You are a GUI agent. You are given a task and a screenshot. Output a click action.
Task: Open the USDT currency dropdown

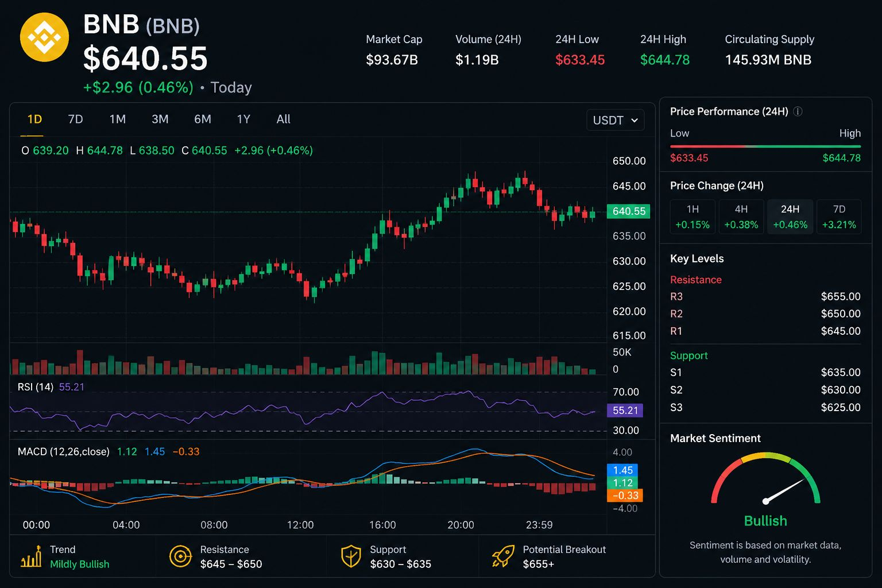[615, 120]
